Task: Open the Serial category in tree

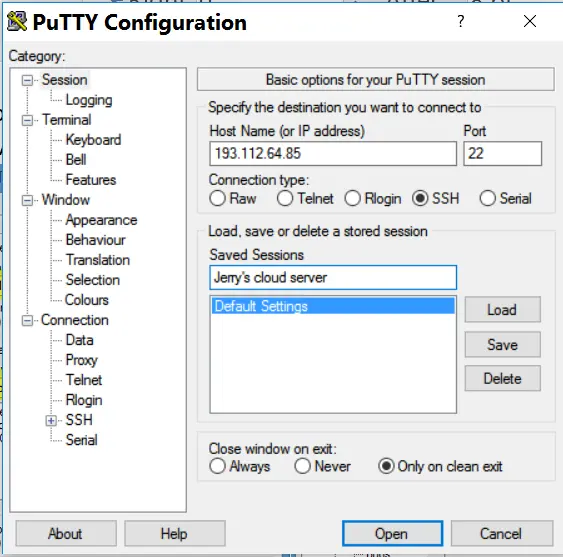Action: point(82,440)
